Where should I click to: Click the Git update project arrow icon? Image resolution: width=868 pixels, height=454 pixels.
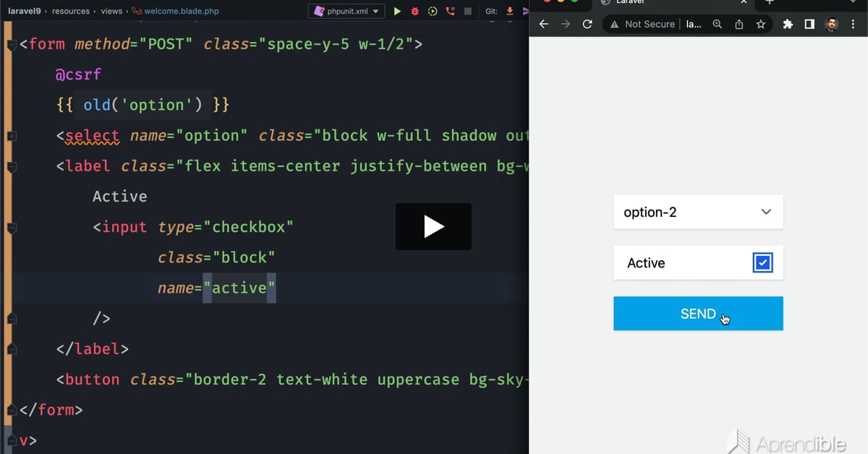[x=509, y=11]
